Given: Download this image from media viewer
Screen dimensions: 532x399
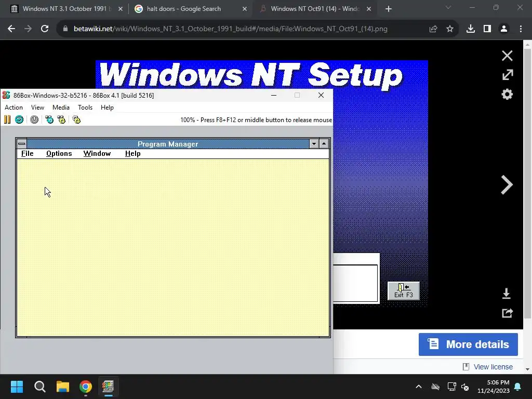Looking at the screenshot, I should click(507, 294).
